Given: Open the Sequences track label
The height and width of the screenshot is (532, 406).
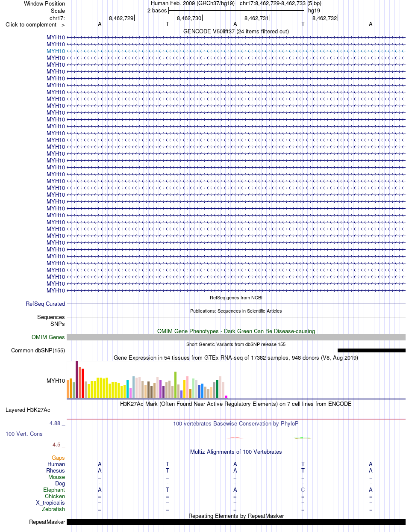Looking at the screenshot, I should [x=51, y=317].
